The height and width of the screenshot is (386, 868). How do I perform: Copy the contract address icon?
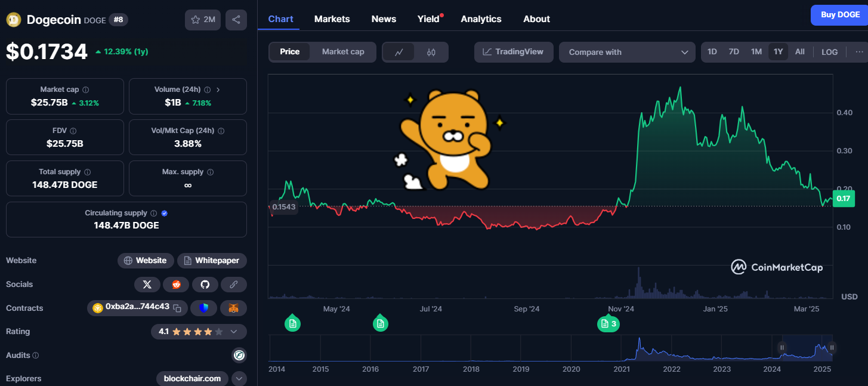pos(177,308)
